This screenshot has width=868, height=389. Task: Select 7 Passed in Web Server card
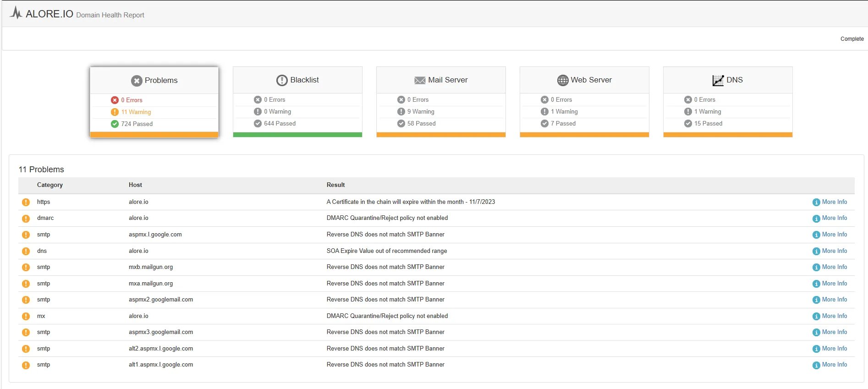[563, 123]
